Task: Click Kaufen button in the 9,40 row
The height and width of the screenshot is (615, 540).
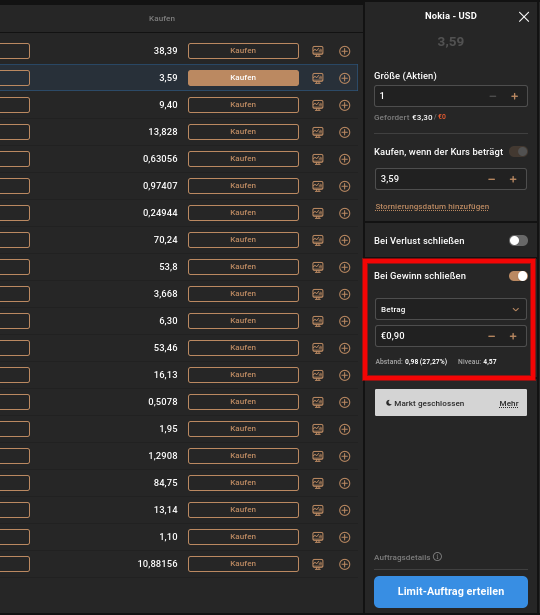Action: (x=243, y=105)
